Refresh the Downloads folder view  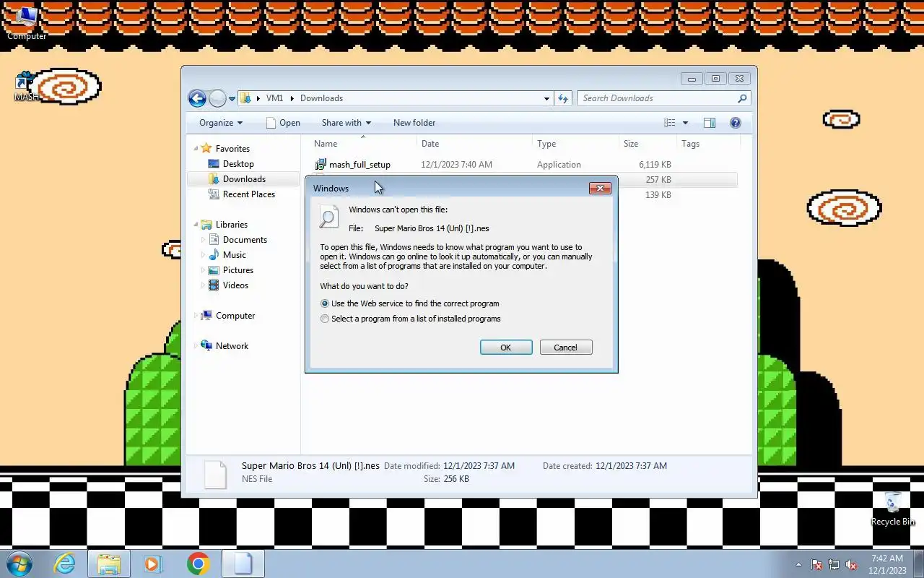pos(563,98)
